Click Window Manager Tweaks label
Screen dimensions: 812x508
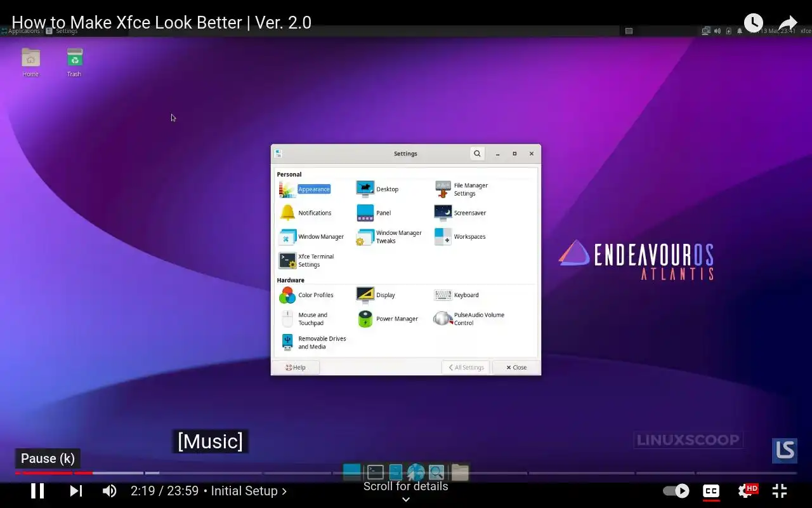pos(399,237)
